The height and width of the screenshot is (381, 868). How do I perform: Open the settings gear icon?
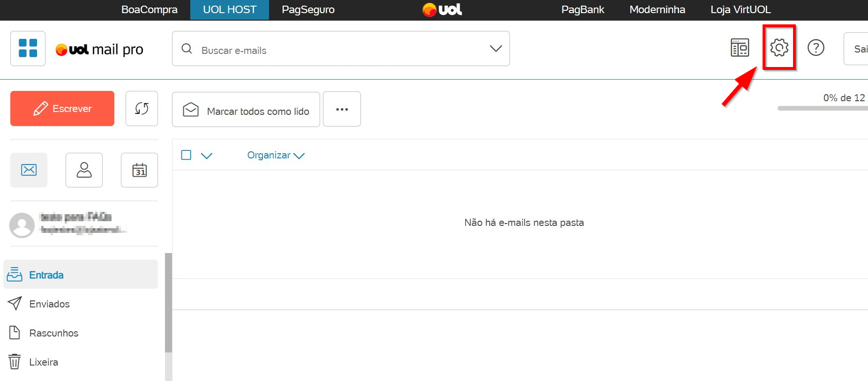point(779,47)
